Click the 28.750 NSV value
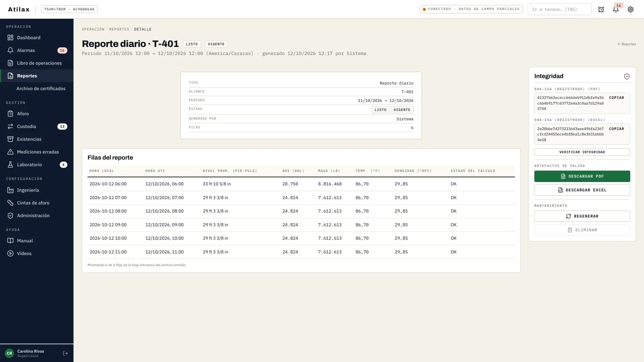644x362 pixels. [290, 184]
